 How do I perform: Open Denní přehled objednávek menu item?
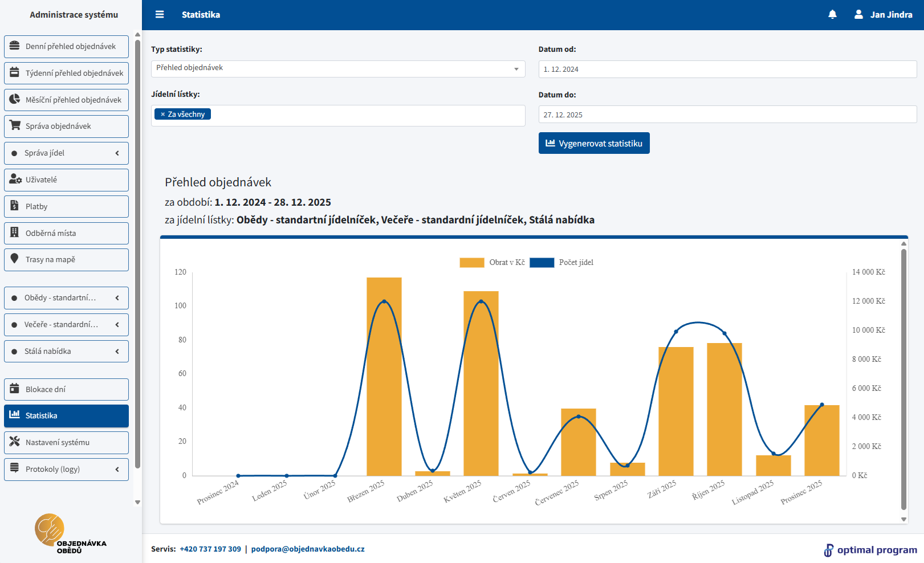[66, 46]
